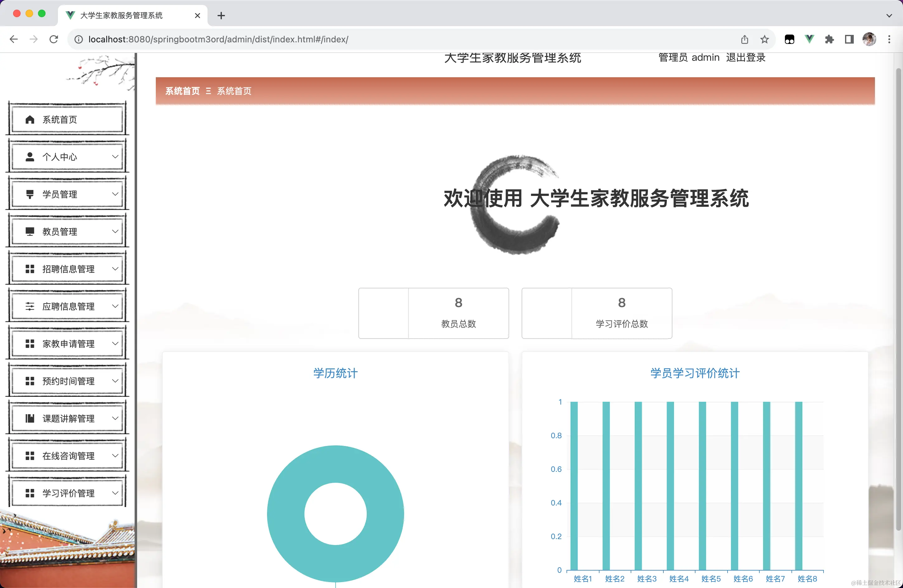Expand the 招聘信息管理 submenu arrow
903x588 pixels.
(x=115, y=269)
